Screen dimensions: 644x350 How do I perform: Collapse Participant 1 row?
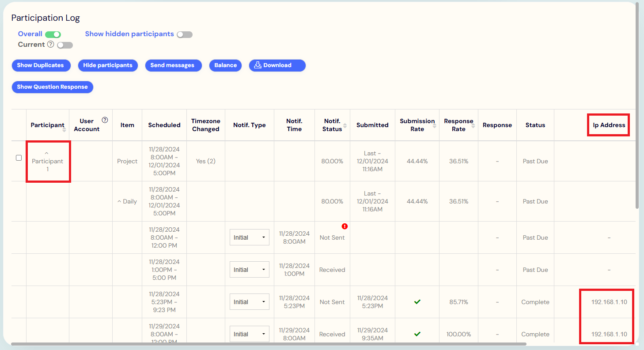(x=47, y=154)
